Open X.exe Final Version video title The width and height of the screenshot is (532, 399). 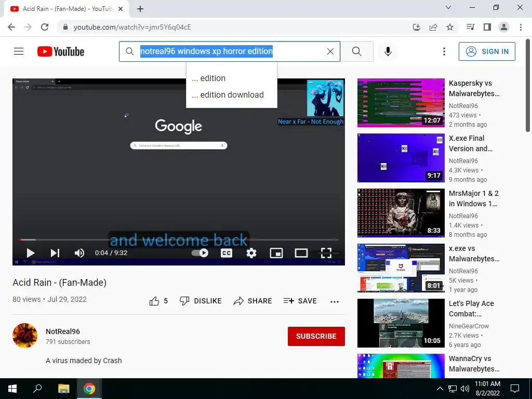tap(470, 143)
